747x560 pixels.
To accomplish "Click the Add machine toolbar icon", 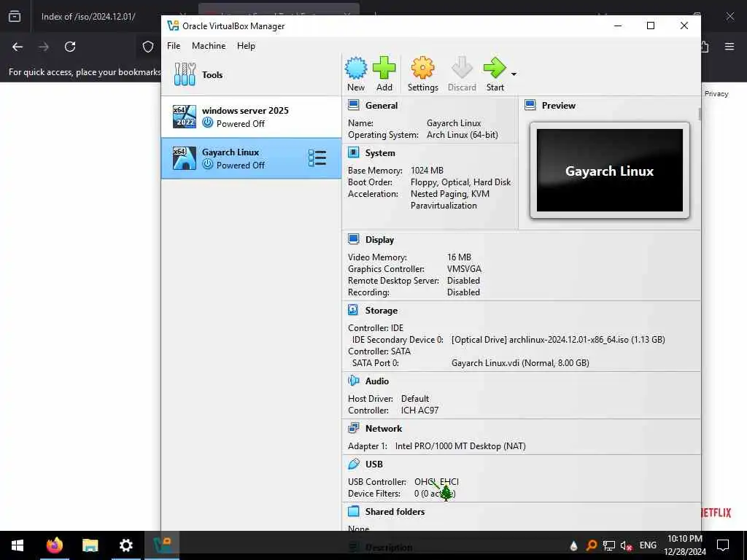I will [x=384, y=74].
